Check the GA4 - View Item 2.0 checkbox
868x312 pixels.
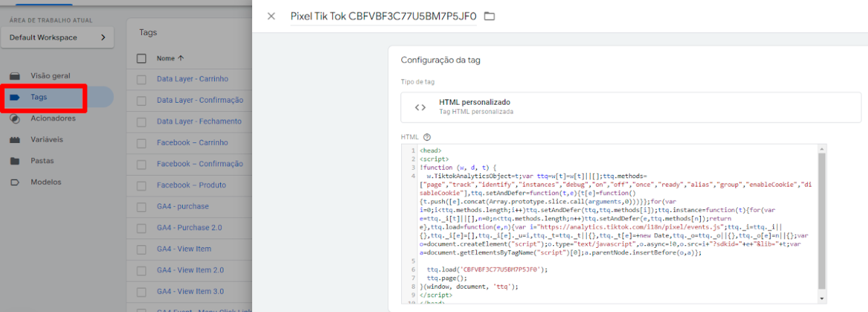(141, 270)
